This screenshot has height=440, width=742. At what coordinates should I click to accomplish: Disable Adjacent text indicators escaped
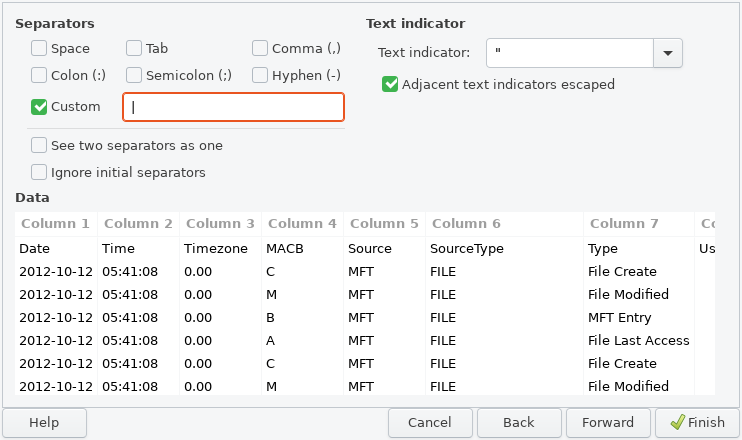point(390,85)
